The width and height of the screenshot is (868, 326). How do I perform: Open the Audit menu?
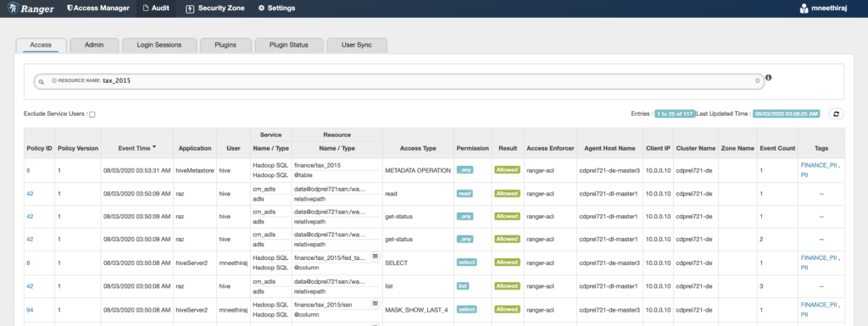(x=157, y=8)
